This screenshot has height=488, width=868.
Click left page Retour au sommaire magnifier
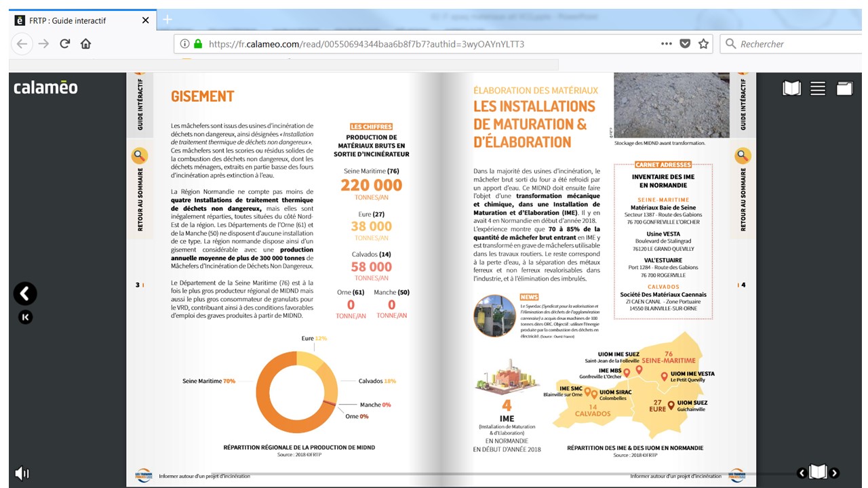(139, 156)
